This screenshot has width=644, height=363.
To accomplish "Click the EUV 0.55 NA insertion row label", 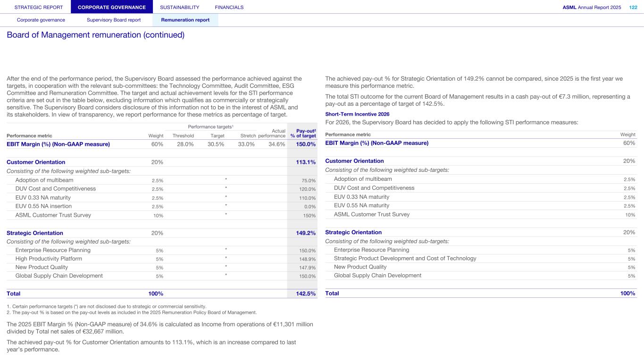I will (x=43, y=206).
